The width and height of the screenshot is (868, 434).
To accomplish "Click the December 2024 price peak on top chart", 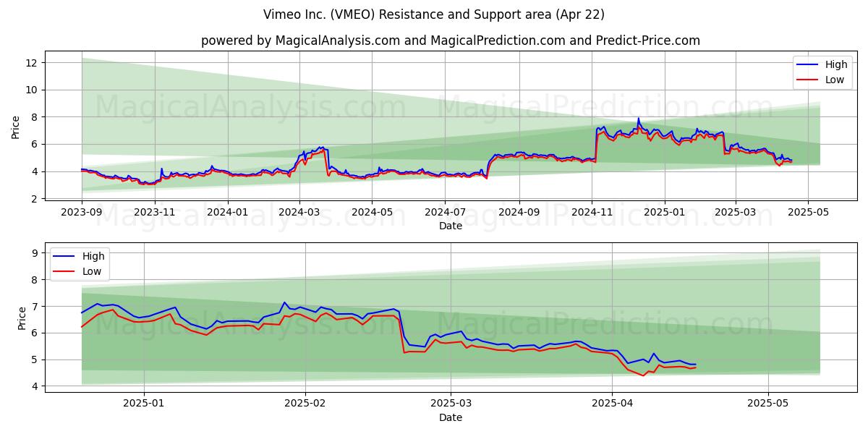I will (x=638, y=119).
